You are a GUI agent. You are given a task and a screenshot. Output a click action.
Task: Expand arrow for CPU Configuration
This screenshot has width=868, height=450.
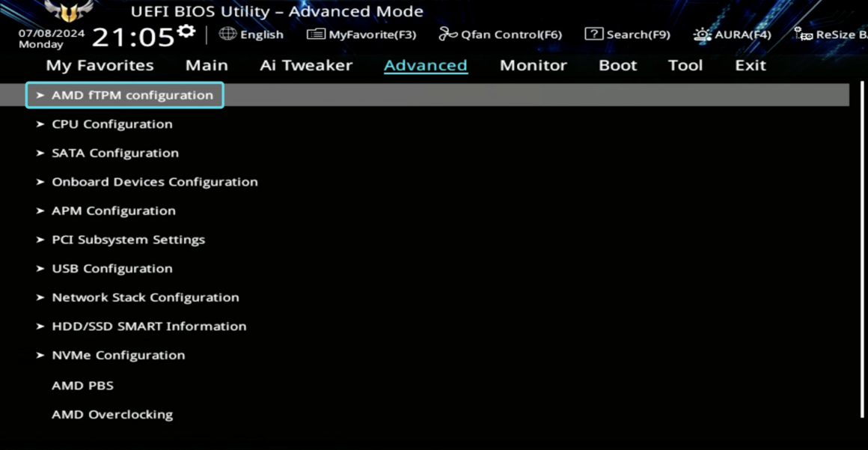pyautogui.click(x=40, y=124)
